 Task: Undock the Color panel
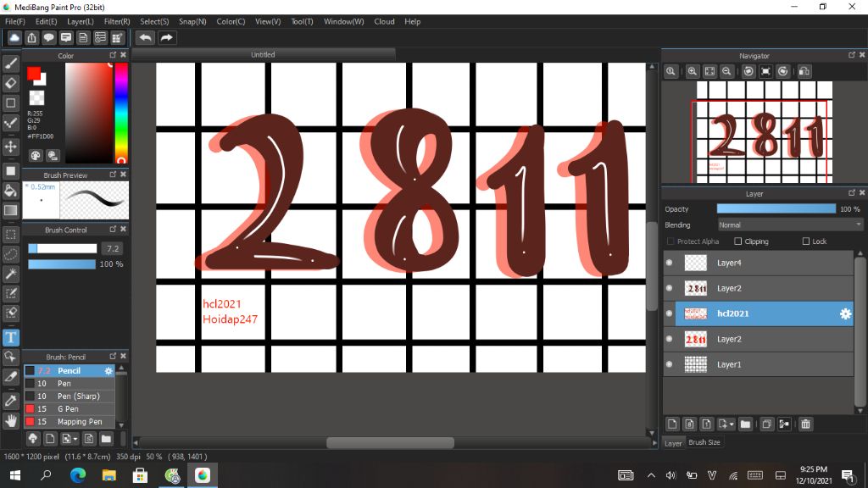pyautogui.click(x=113, y=55)
